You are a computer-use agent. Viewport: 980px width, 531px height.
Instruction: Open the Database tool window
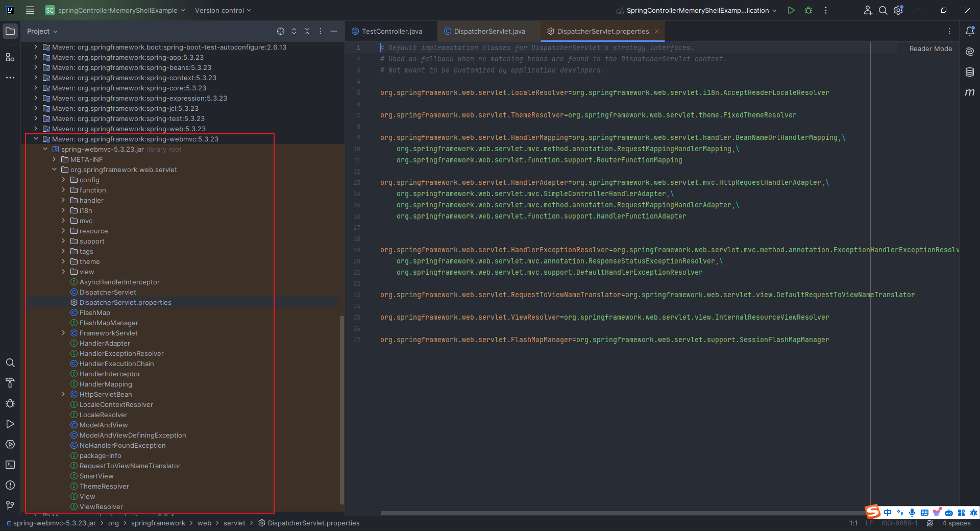(x=970, y=72)
